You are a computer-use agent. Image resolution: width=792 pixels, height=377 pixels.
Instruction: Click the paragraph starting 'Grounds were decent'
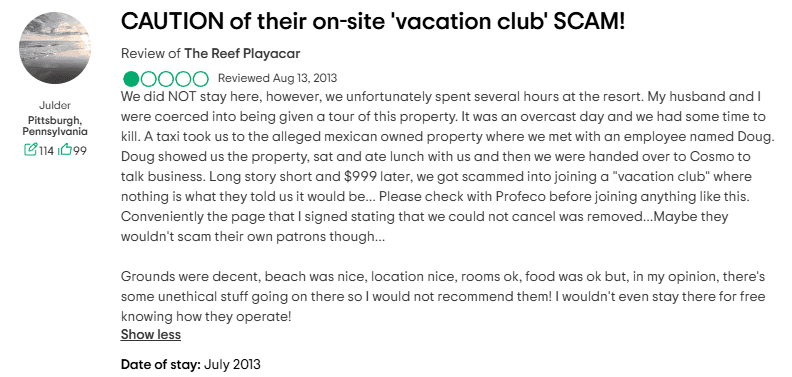click(x=443, y=297)
